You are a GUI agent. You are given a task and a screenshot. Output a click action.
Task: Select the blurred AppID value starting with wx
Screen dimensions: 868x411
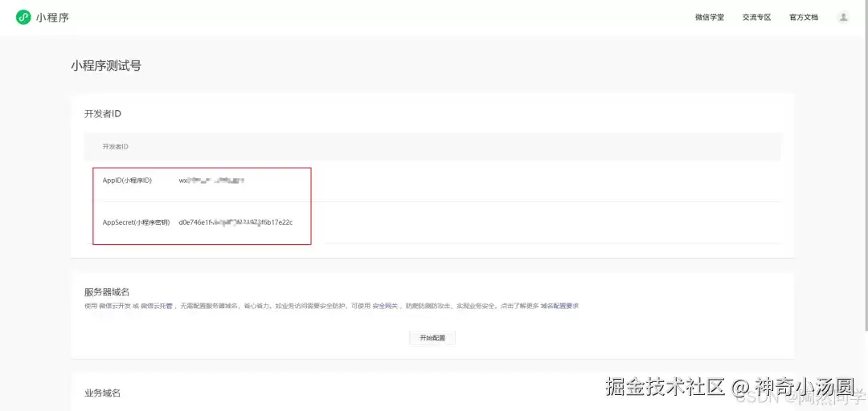pyautogui.click(x=212, y=181)
